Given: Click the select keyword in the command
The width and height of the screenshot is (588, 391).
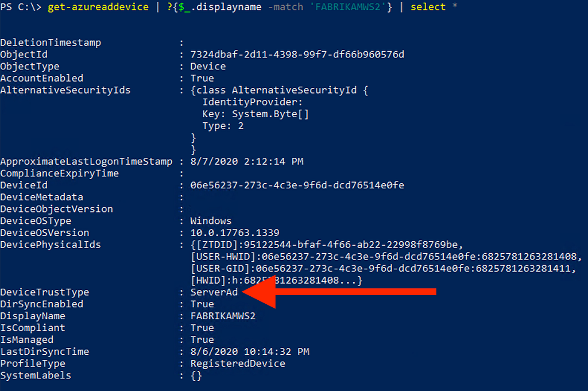Looking at the screenshot, I should coord(428,7).
